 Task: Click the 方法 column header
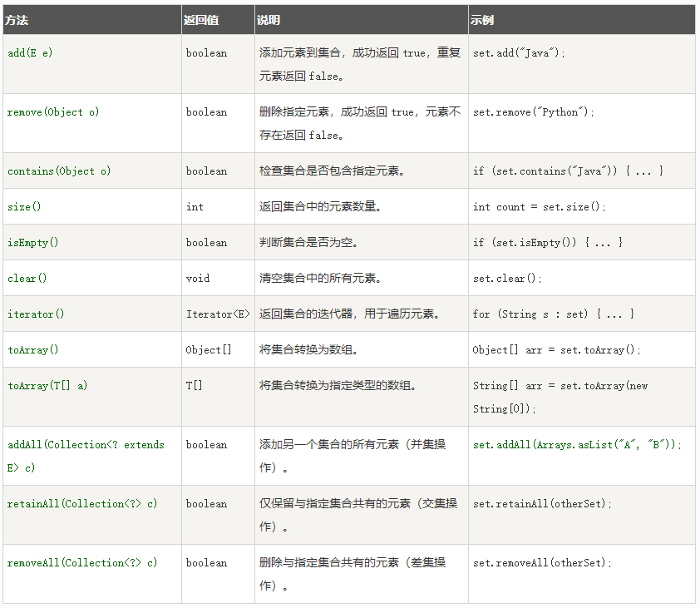tap(17, 20)
